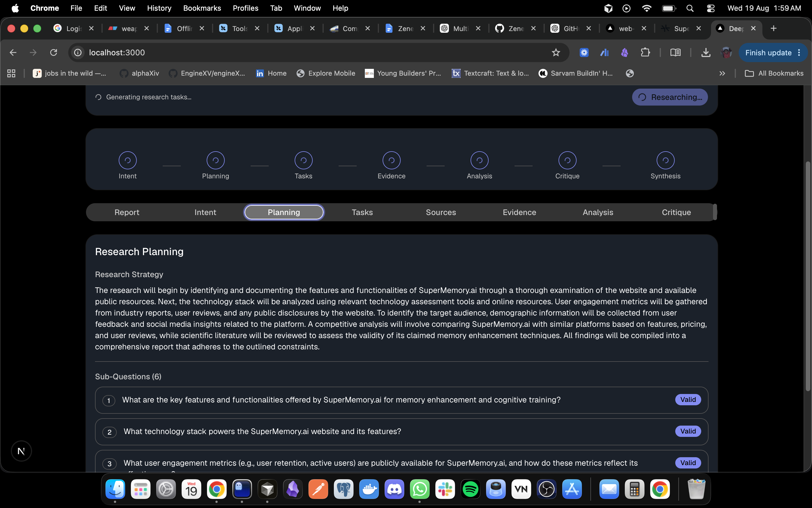Click Valid badge on sub-question 1
The height and width of the screenshot is (508, 812).
[688, 400]
